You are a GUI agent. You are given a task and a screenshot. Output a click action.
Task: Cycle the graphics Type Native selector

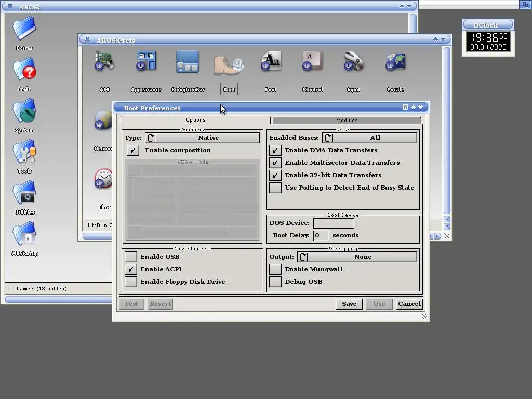click(x=202, y=138)
